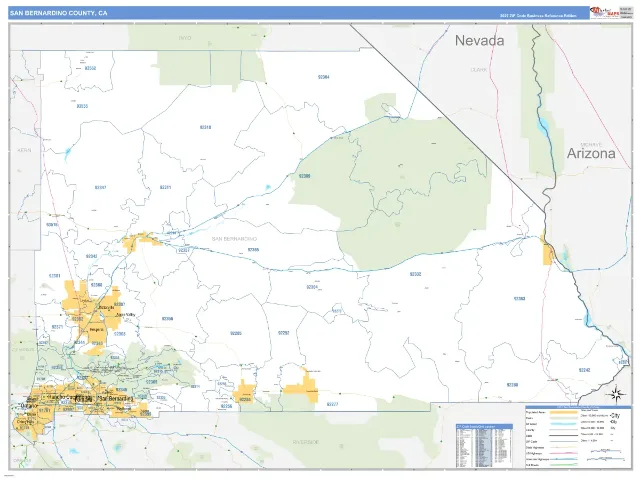
Task: Click ZIP code label 92332
Action: [x=415, y=274]
